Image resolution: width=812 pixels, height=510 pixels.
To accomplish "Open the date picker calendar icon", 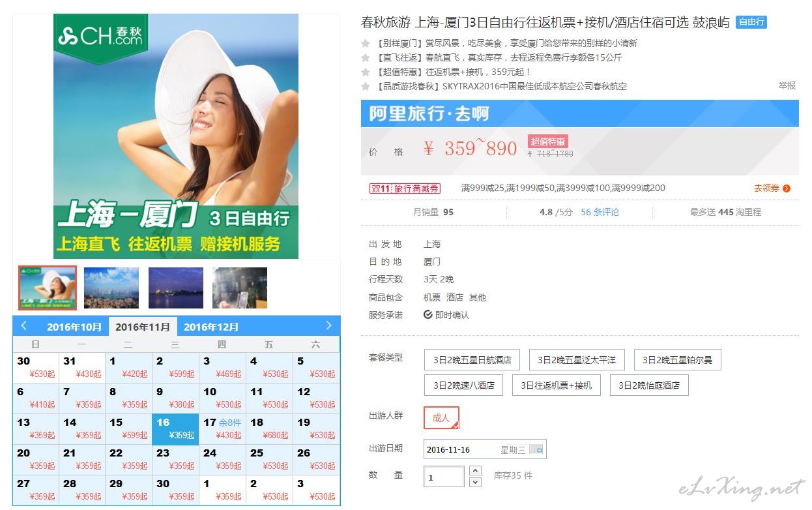I will pos(536,449).
